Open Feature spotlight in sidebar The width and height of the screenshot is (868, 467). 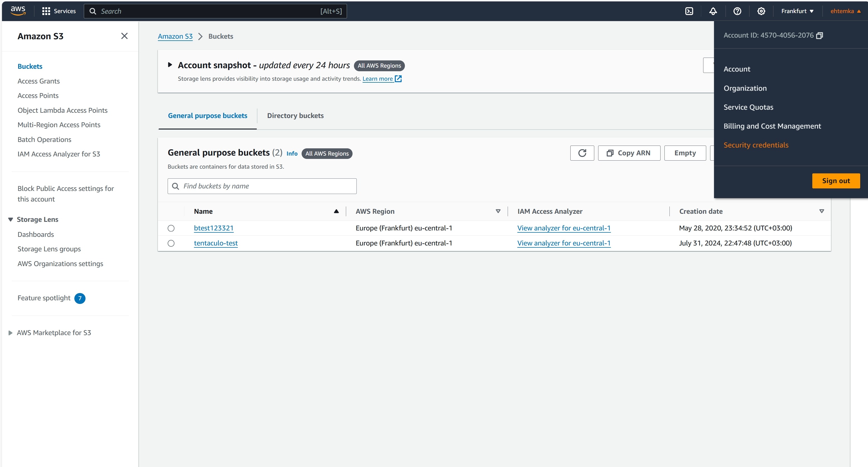click(44, 298)
